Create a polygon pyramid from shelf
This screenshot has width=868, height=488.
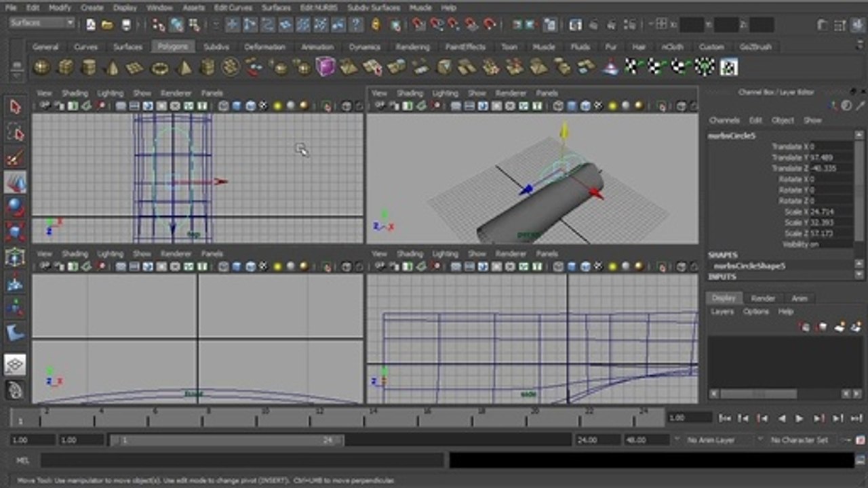point(184,67)
